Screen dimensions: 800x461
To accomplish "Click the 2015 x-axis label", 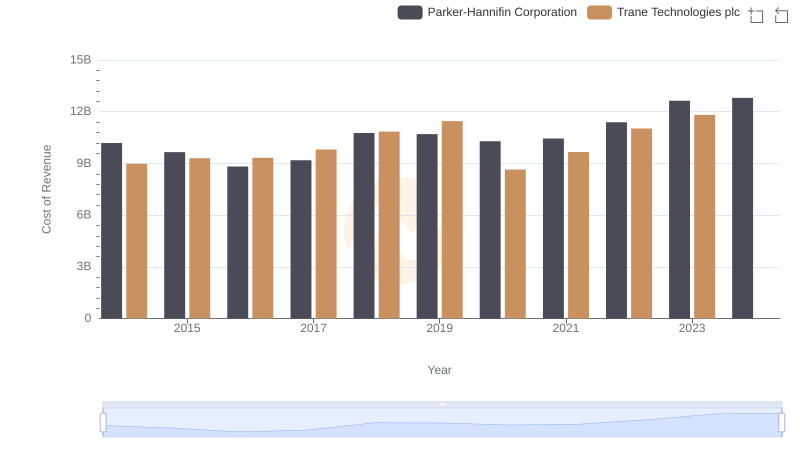I will [x=187, y=328].
